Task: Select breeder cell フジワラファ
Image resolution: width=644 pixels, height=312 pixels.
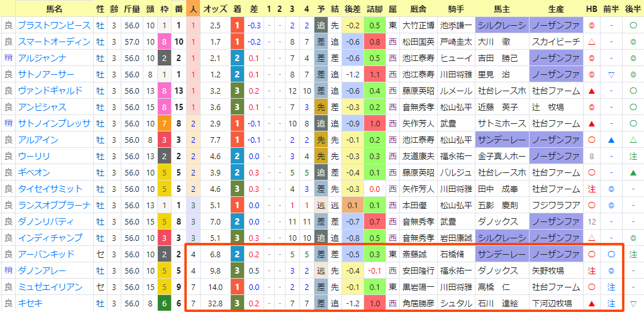Action: (x=556, y=205)
